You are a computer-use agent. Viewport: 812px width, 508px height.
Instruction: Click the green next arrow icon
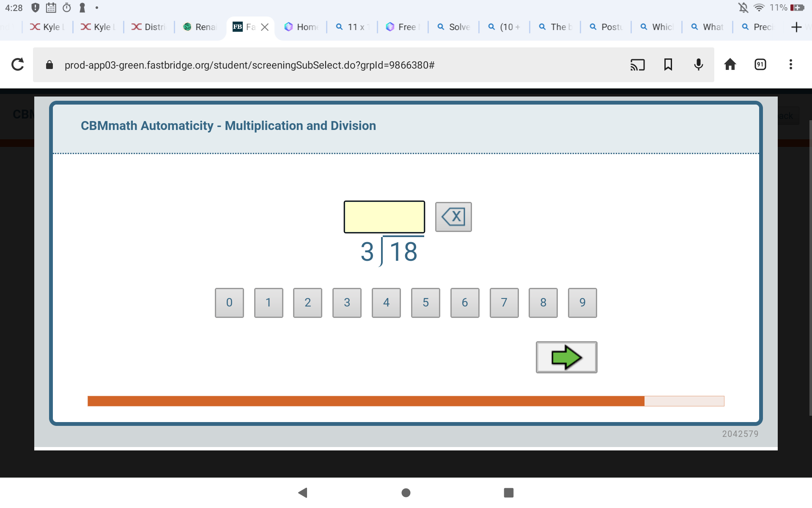coord(565,356)
